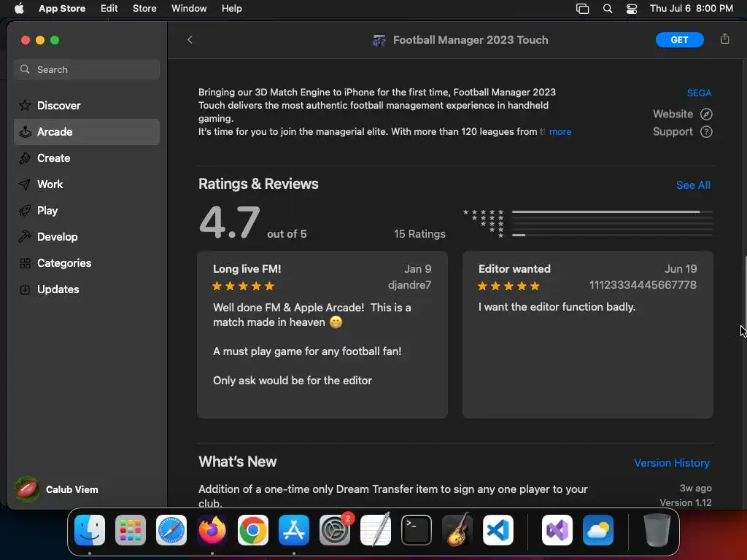
Task: Click the window vertical scrollbar
Action: [745, 292]
